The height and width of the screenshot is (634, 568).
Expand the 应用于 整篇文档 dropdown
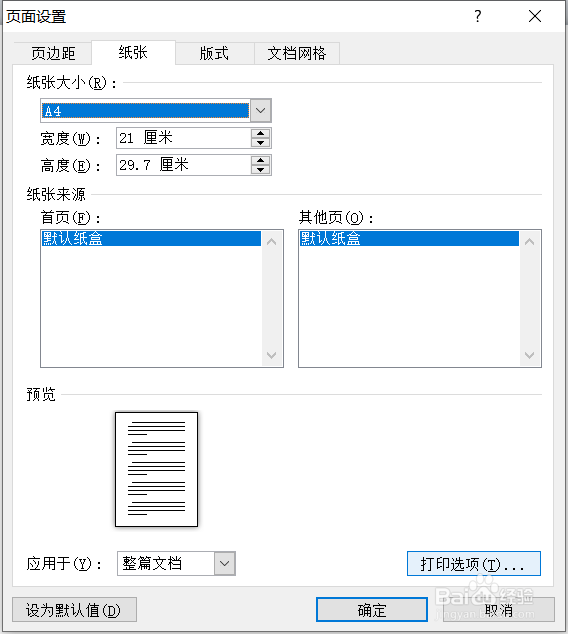[x=225, y=563]
